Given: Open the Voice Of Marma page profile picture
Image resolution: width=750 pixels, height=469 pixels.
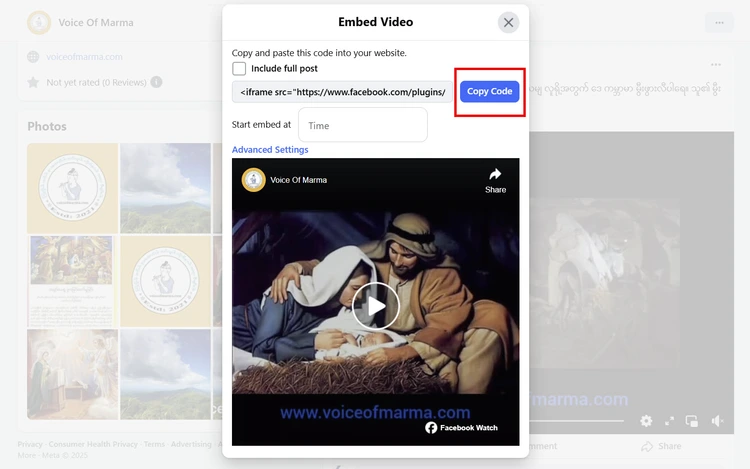Looking at the screenshot, I should (39, 22).
